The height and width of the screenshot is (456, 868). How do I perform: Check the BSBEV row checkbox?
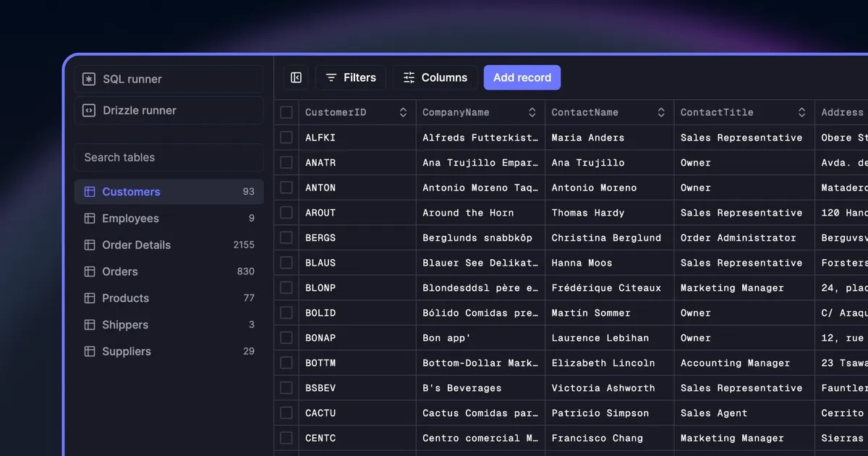pos(286,388)
